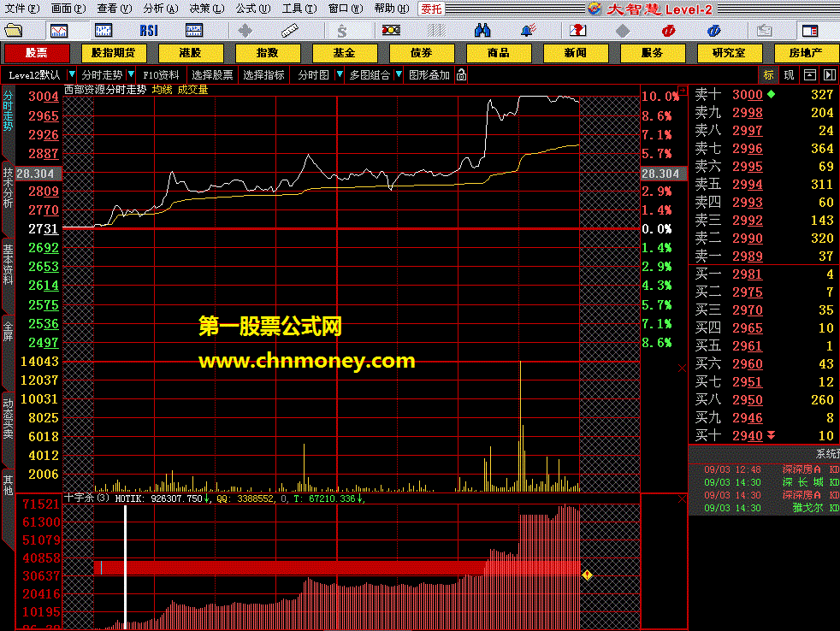
Task: Open the 帮助(H) menu
Action: [x=392, y=9]
